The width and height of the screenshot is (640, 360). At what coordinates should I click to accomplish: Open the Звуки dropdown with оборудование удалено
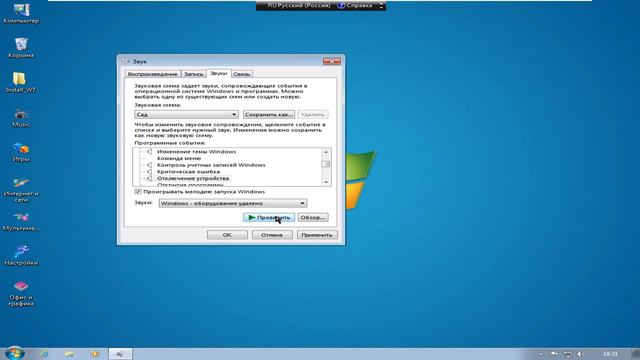pyautogui.click(x=233, y=203)
